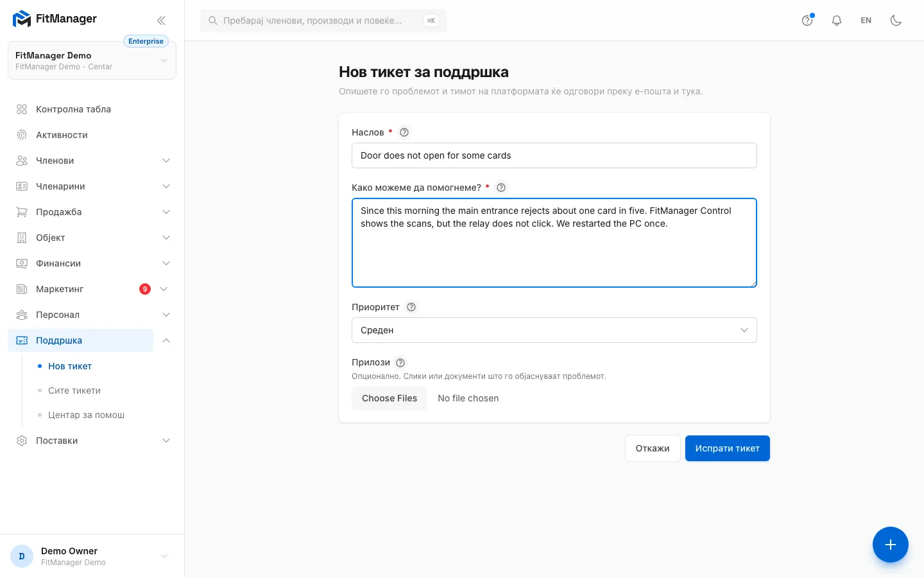Expand the Продажба submenu
The image size is (924, 578).
click(x=166, y=212)
